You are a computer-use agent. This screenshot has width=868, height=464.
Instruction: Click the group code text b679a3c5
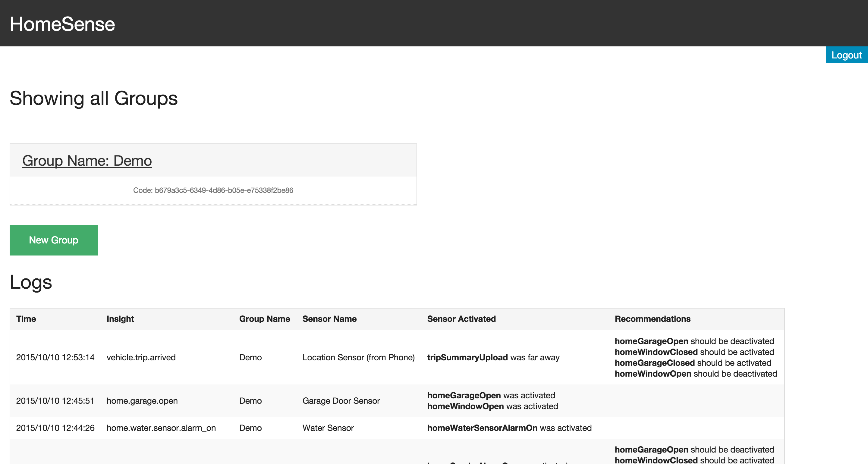tap(213, 190)
